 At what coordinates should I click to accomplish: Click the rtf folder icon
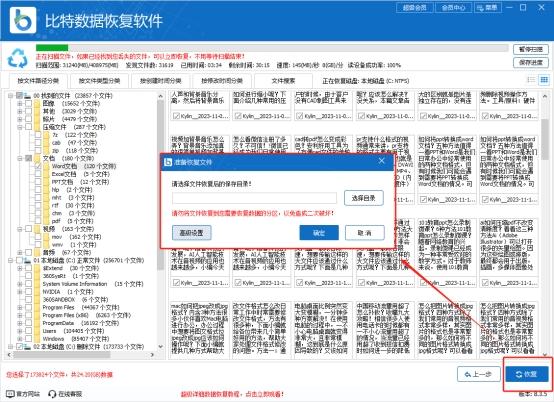click(47, 205)
